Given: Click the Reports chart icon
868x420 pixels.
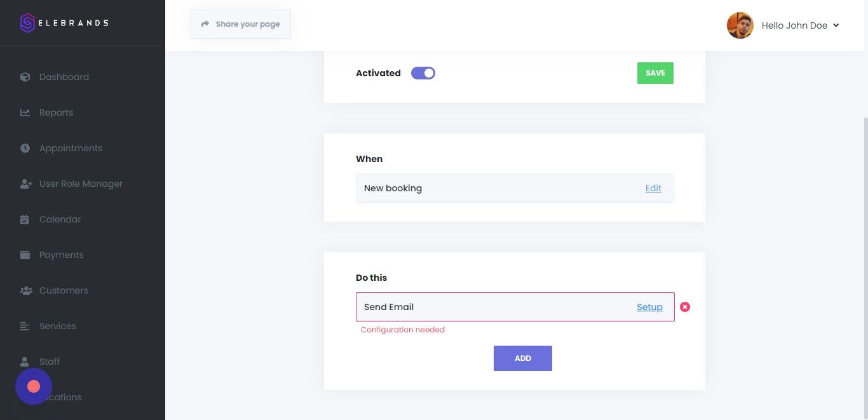Looking at the screenshot, I should (25, 112).
